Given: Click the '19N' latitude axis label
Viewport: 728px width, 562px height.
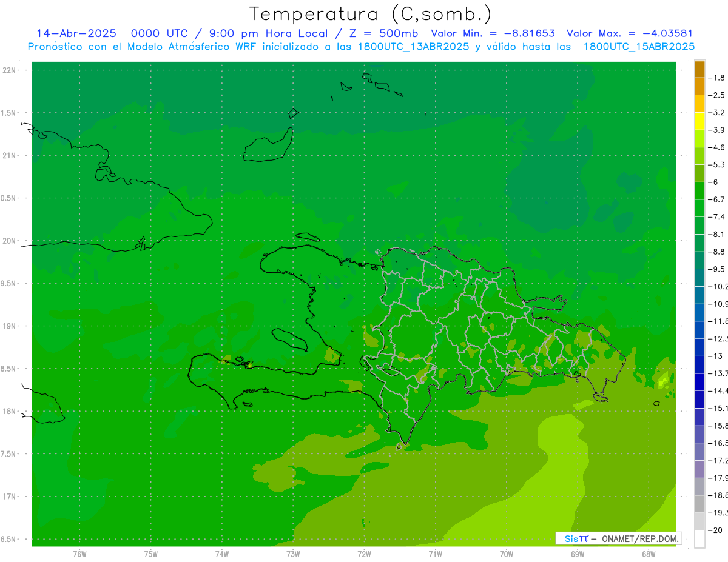Looking at the screenshot, I should click(x=10, y=326).
